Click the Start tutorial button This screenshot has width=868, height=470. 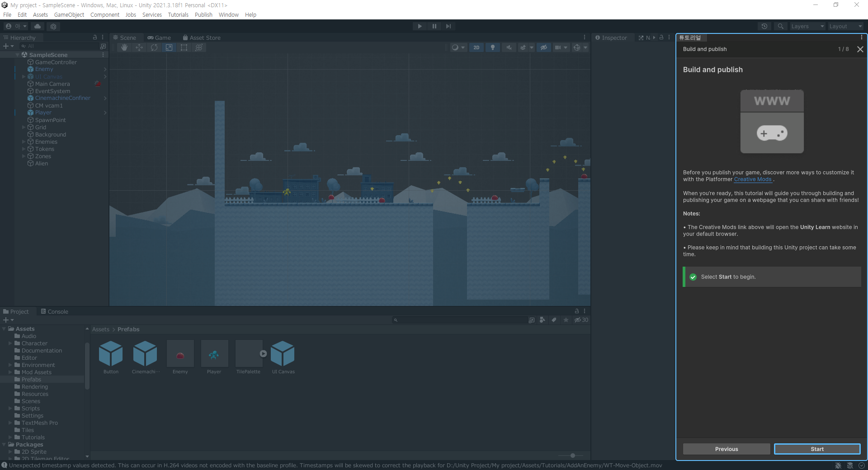(817, 449)
